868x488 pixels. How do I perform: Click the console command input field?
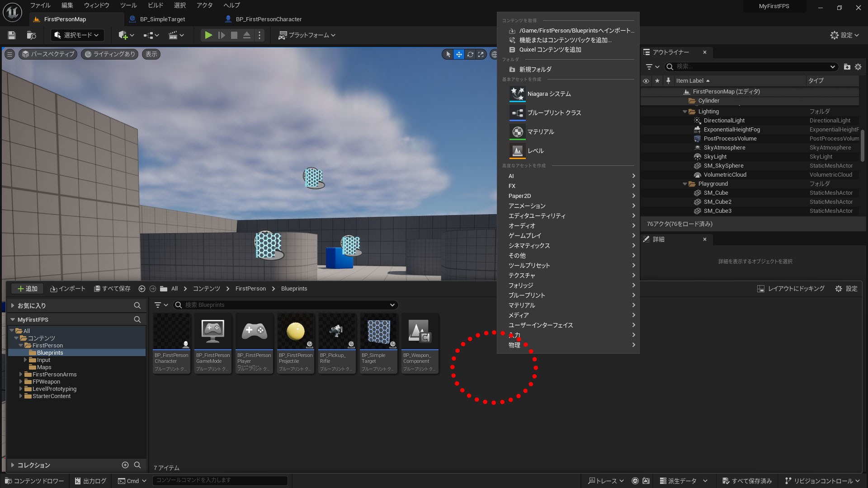coord(220,480)
